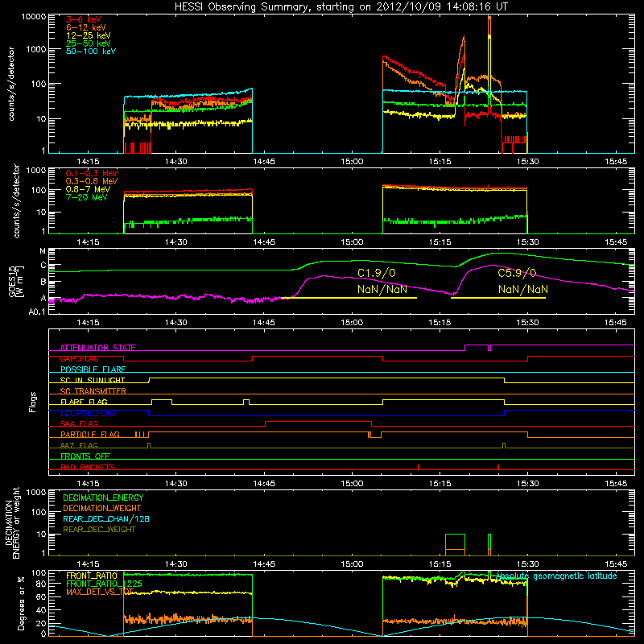Click the C5.9/0 flare annotation

(517, 273)
